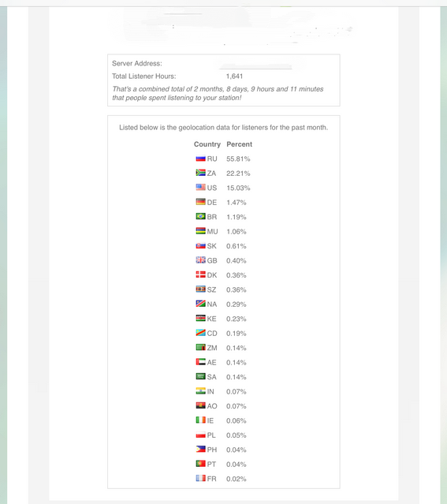Screen dimensions: 447x504
Task: Select the India flag icon
Action: [200, 391]
